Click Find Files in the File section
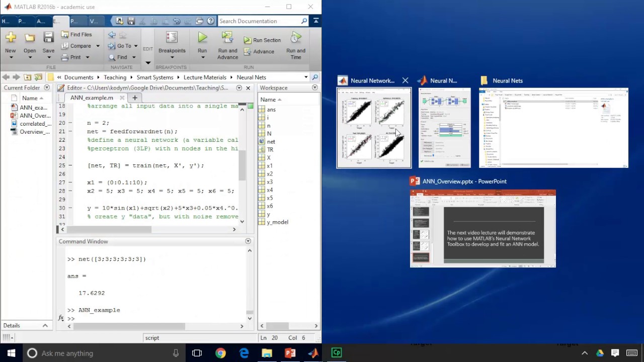The image size is (644, 362). [76, 35]
